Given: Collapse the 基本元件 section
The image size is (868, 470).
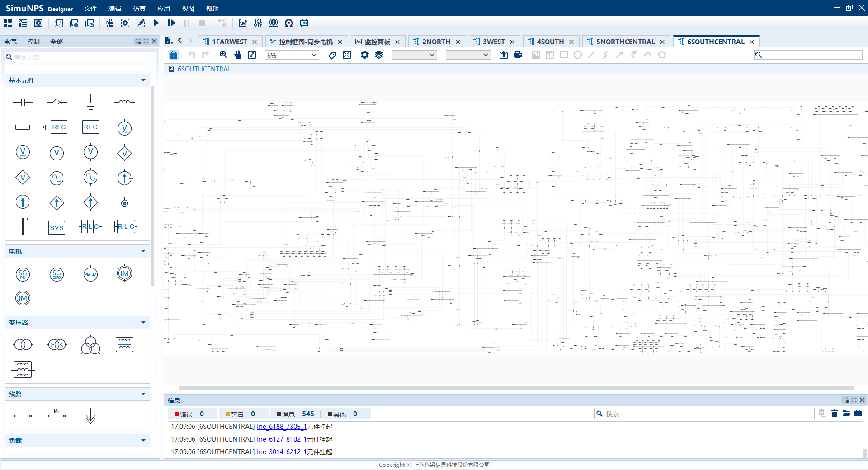Looking at the screenshot, I should click(143, 80).
